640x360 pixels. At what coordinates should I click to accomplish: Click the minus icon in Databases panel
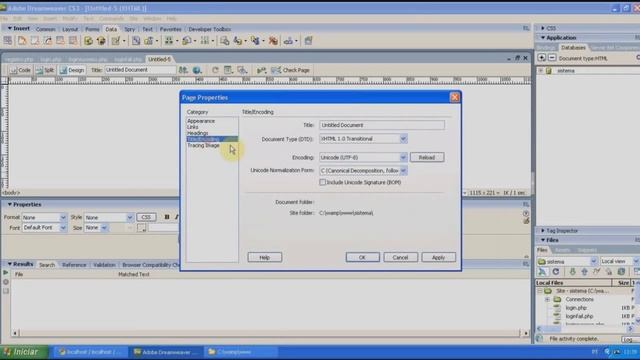[552, 58]
